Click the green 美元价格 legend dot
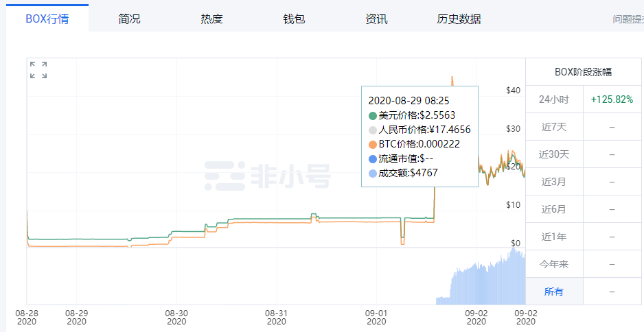This screenshot has width=644, height=332. pos(373,115)
